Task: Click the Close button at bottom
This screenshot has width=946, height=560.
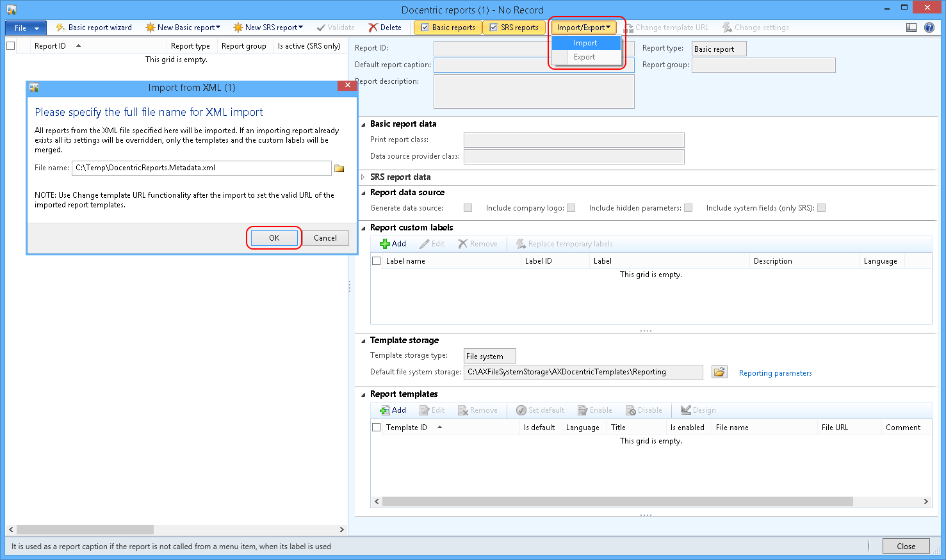Action: pos(906,547)
